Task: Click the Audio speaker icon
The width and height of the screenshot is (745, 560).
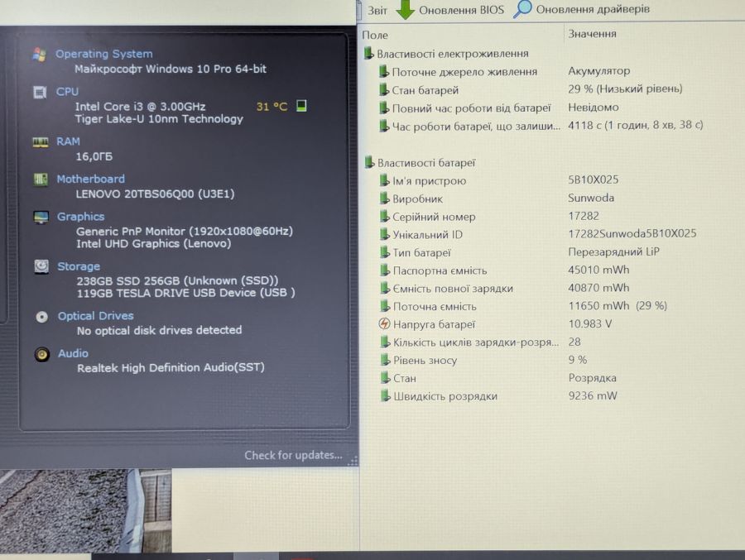Action: click(x=42, y=354)
